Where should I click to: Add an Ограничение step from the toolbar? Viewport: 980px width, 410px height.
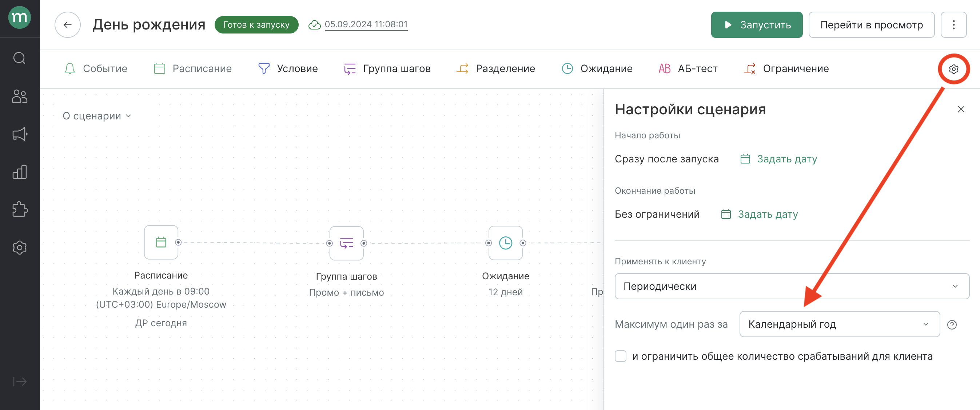point(786,68)
